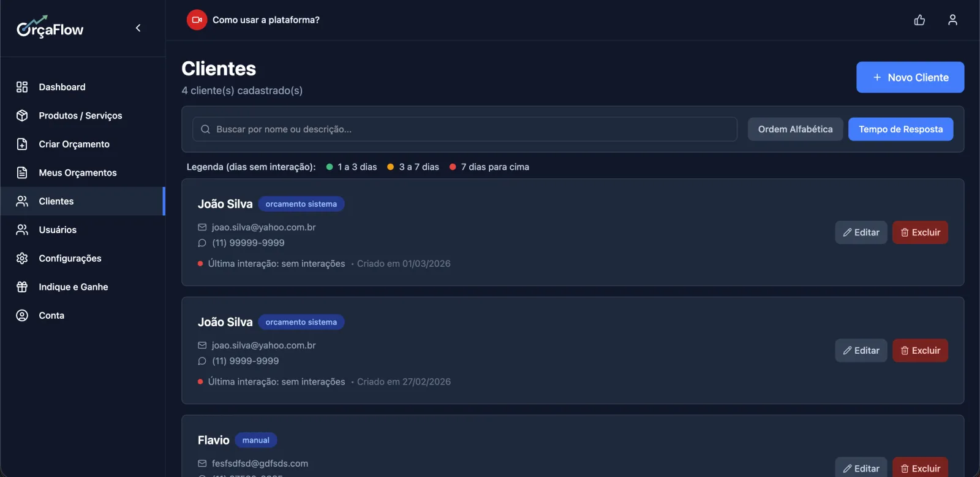Click the Flavio client name

tap(214, 440)
